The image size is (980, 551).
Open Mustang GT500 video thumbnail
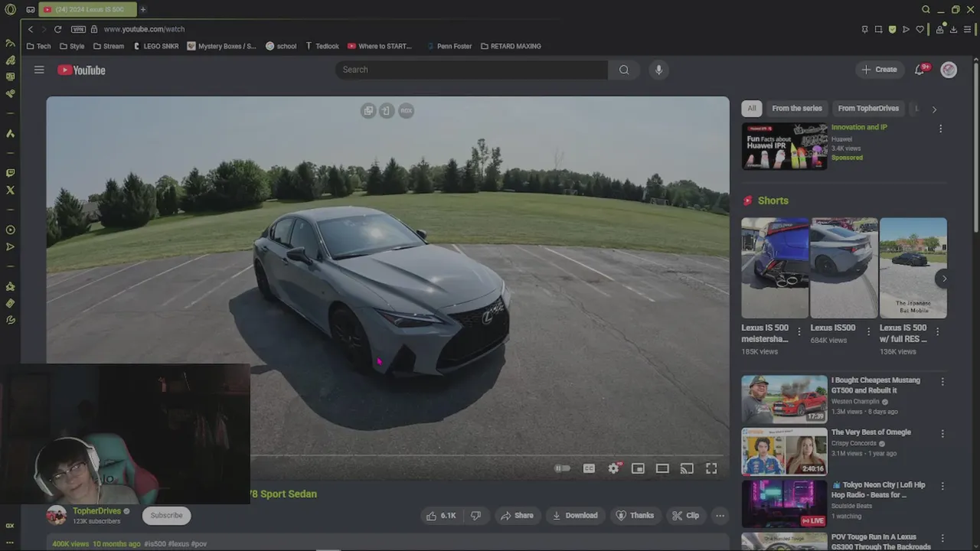784,399
